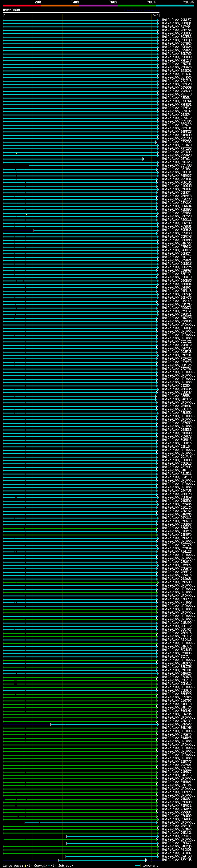The image size is (197, 868).
Task: Select the UniRef100_Q9AT58 label
Action: 176,857
